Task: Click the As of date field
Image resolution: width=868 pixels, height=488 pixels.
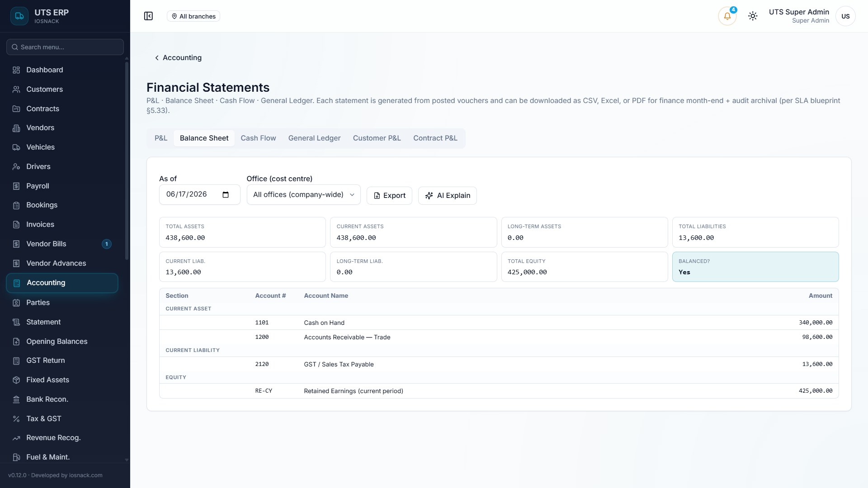Action: click(x=199, y=195)
